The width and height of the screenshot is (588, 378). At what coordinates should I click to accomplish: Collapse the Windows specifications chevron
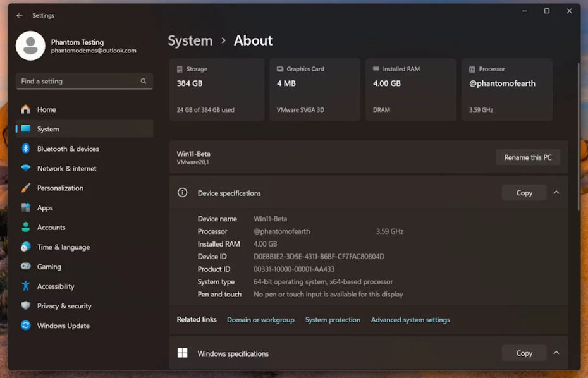point(556,353)
